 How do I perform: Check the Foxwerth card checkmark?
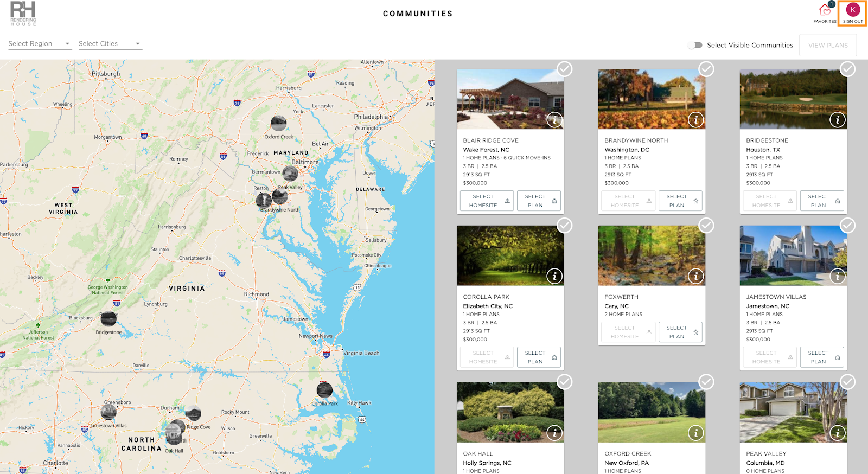[706, 225]
